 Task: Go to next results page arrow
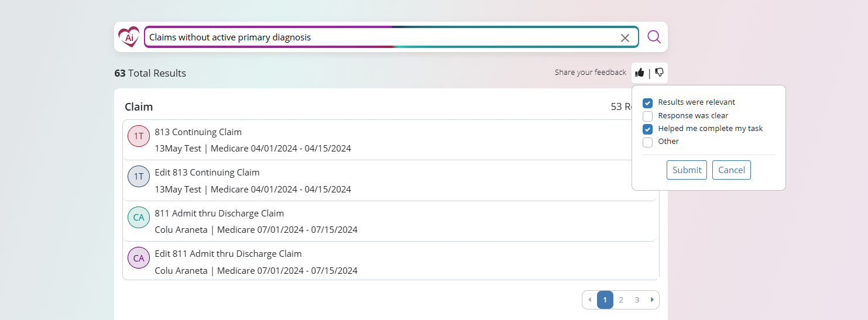point(652,300)
